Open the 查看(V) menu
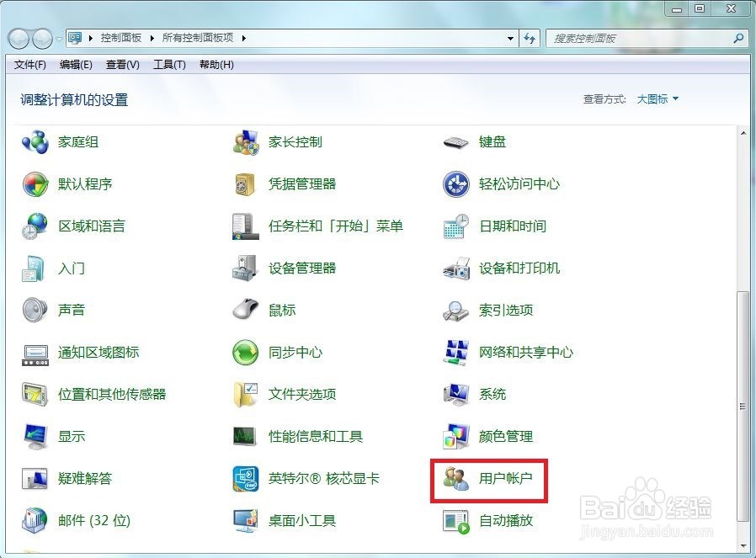Viewport: 756px width, 558px height. [122, 65]
